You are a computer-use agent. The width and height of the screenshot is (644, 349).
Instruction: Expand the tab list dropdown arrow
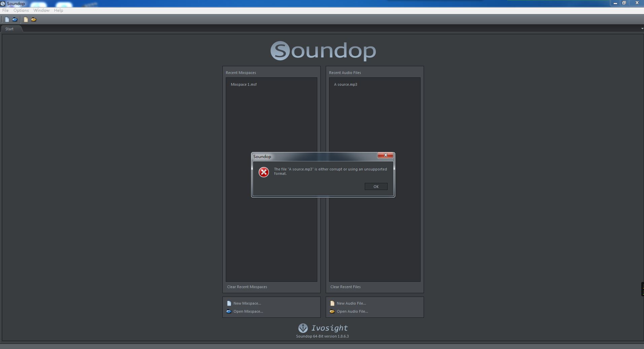point(642,29)
